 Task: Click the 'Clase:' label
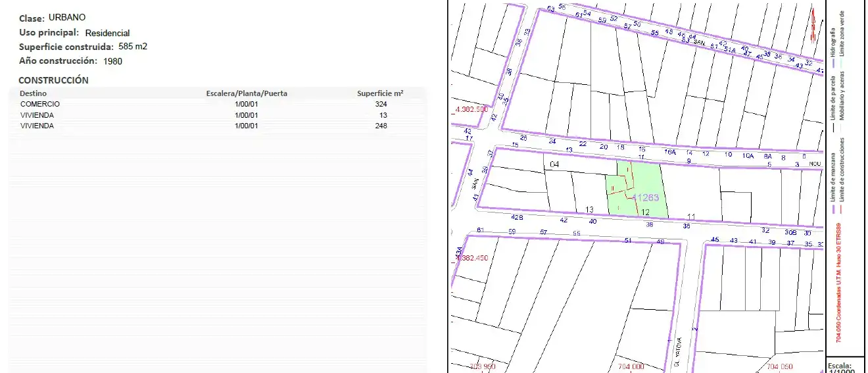[32, 18]
